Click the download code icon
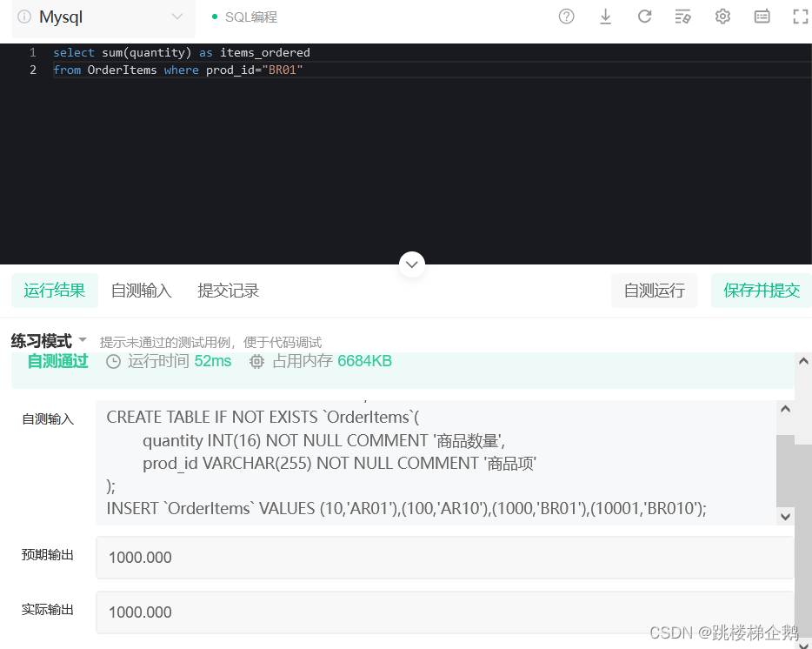 605,17
